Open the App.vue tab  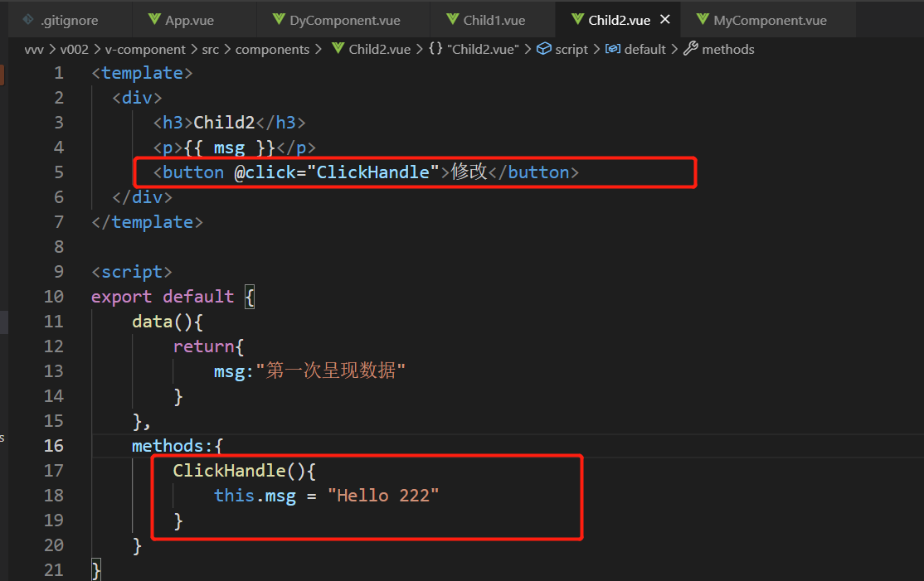[189, 20]
